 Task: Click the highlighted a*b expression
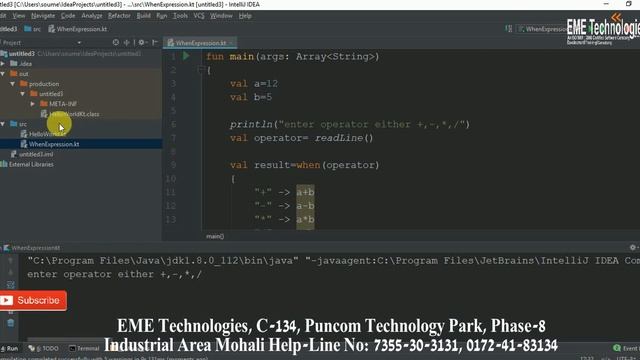[305, 220]
